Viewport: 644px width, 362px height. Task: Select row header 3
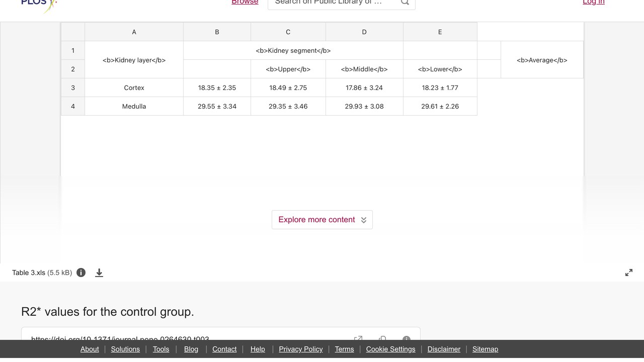pyautogui.click(x=73, y=87)
